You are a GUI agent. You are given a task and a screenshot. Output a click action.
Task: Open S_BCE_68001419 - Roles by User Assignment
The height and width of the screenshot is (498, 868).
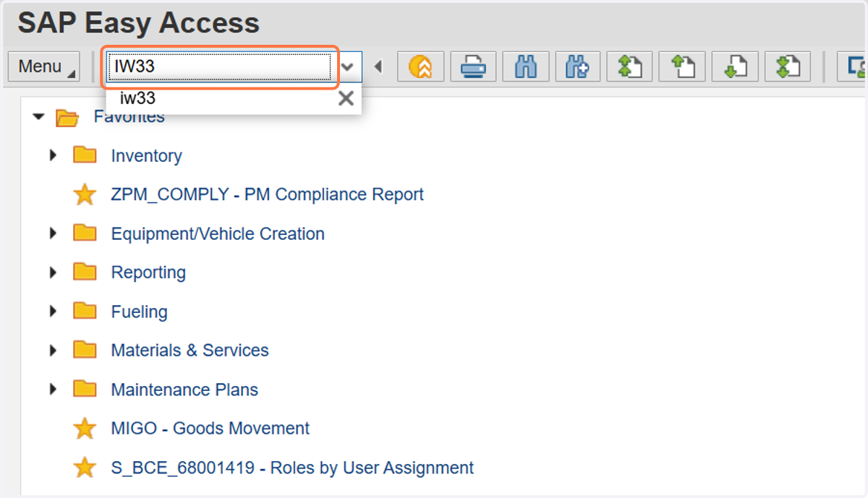point(292,468)
